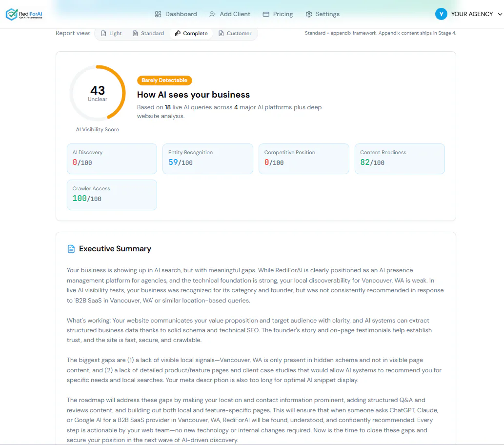Click the '43' visibility score number

(98, 90)
